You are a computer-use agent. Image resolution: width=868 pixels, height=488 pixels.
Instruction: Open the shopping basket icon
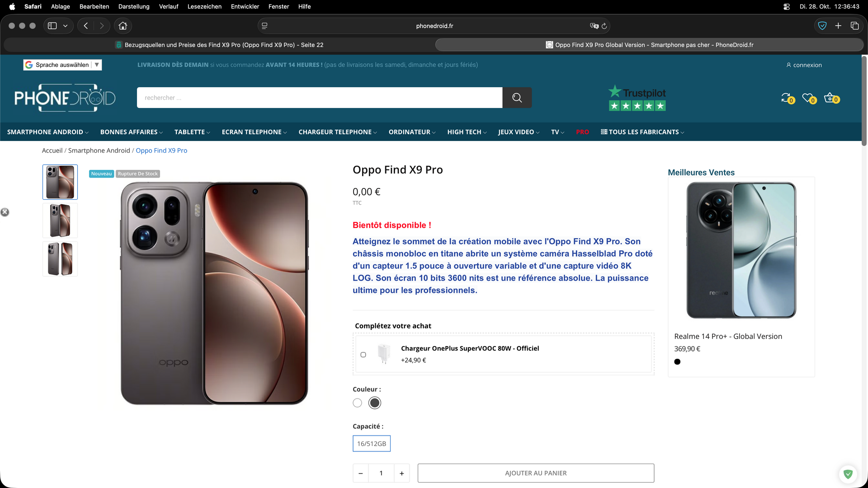[830, 98]
